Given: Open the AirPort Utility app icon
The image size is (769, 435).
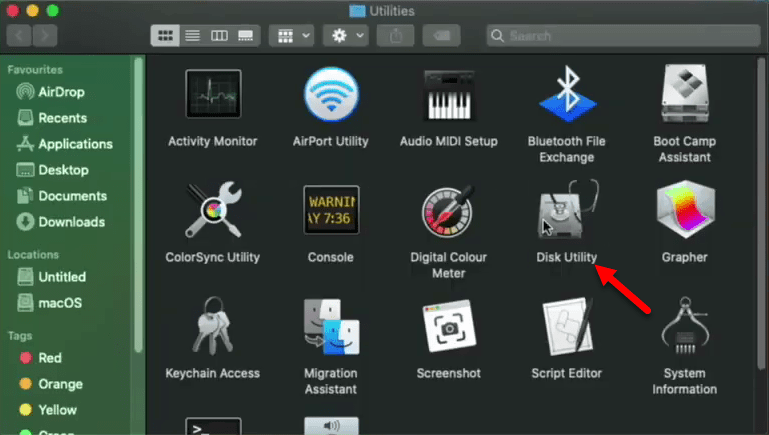Looking at the screenshot, I should [x=332, y=94].
